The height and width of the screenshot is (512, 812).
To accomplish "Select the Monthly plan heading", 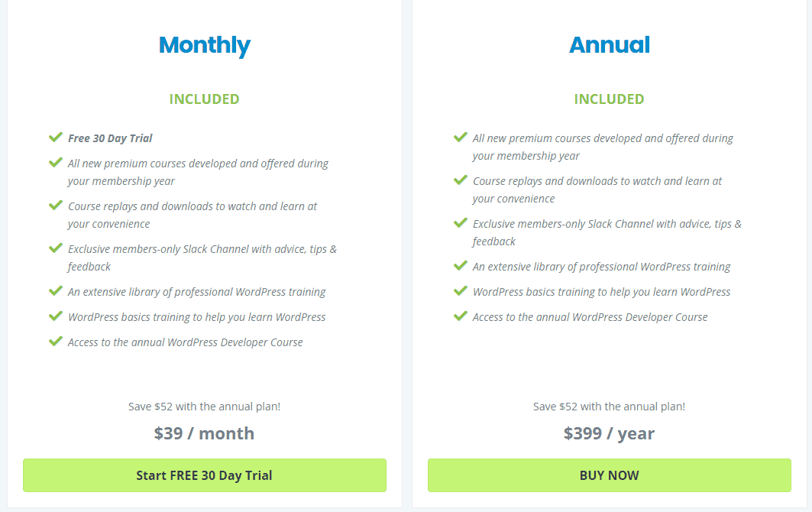I will pyautogui.click(x=205, y=46).
